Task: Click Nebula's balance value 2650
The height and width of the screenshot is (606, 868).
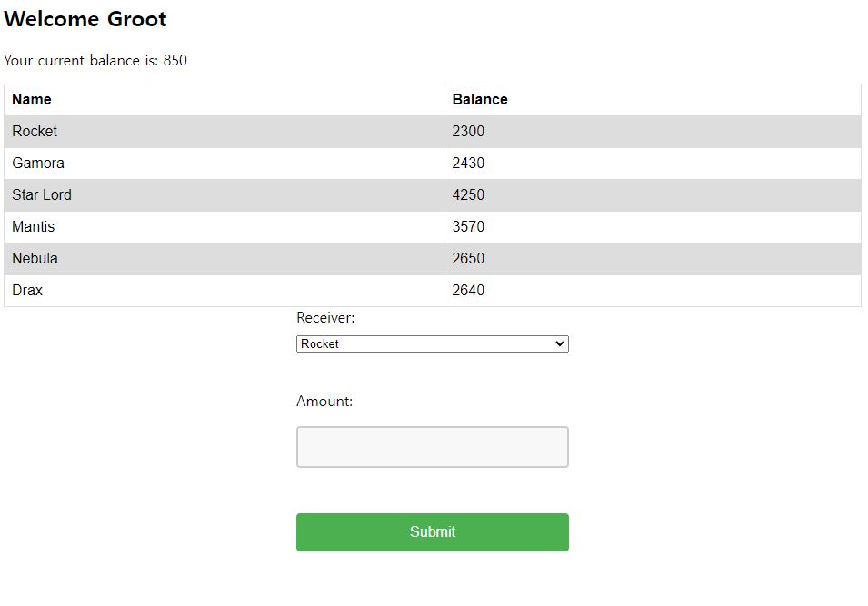Action: (x=468, y=259)
